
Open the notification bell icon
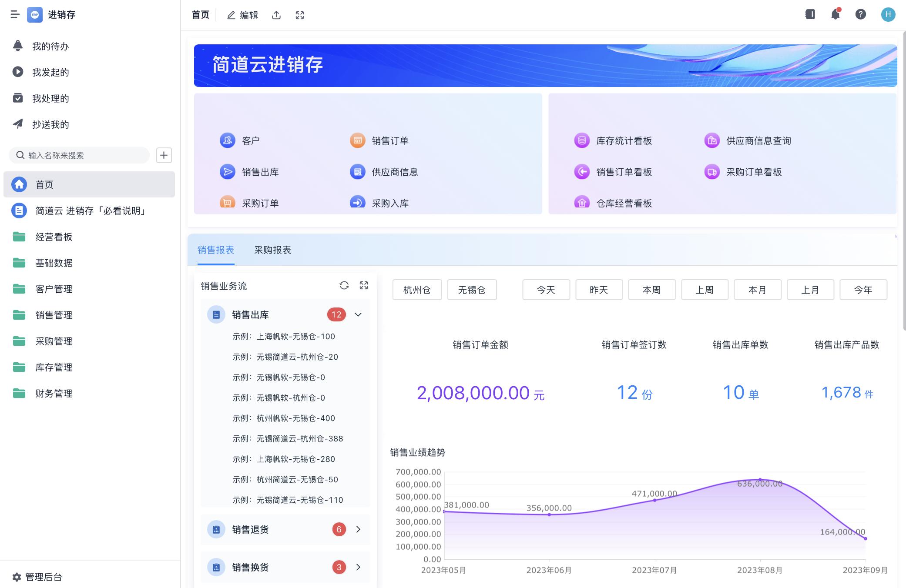835,14
